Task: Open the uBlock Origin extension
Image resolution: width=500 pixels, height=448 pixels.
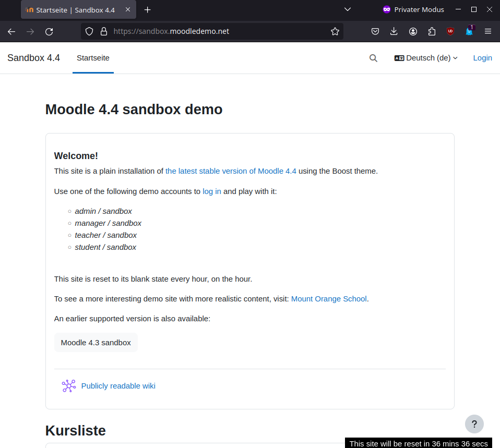Action: (x=450, y=31)
